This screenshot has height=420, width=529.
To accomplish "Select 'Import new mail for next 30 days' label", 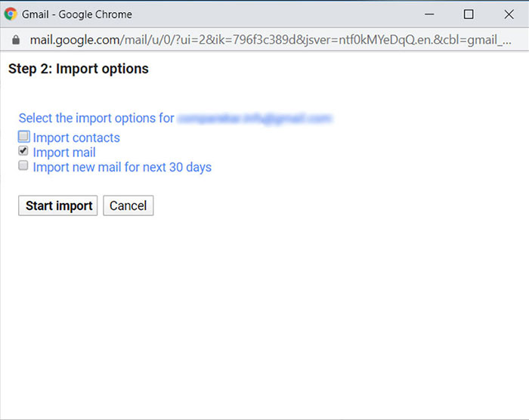I will [x=122, y=167].
